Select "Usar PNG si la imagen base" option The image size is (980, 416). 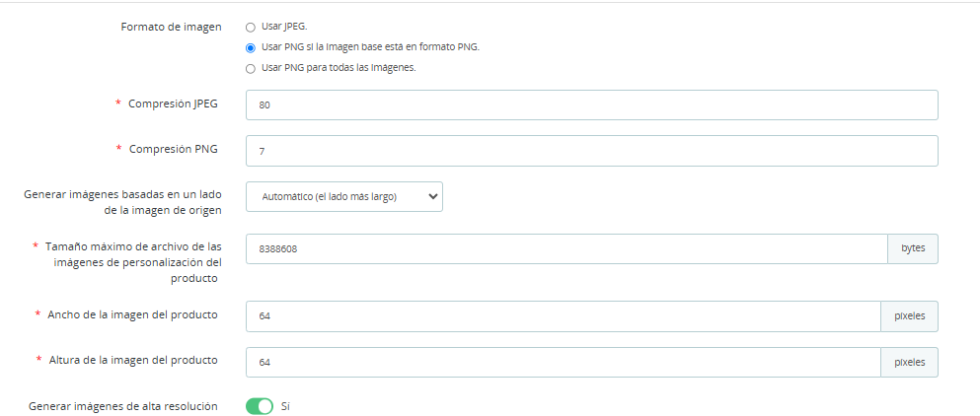[x=251, y=47]
